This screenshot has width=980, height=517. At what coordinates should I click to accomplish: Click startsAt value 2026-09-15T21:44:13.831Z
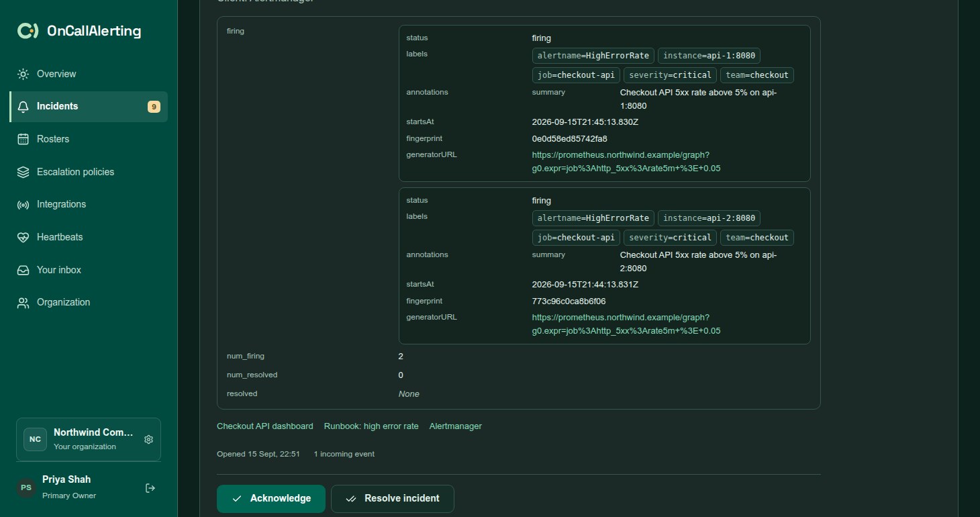click(x=585, y=285)
